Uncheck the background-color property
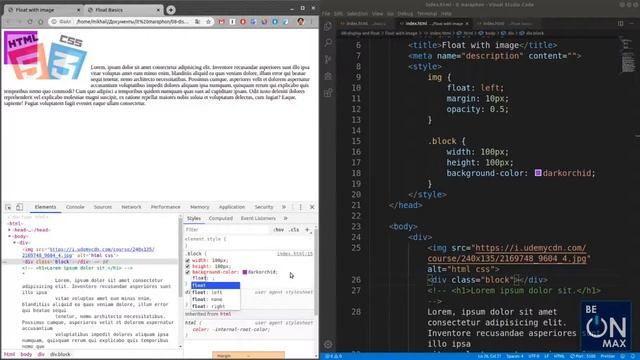This screenshot has width=640, height=360. [188, 272]
